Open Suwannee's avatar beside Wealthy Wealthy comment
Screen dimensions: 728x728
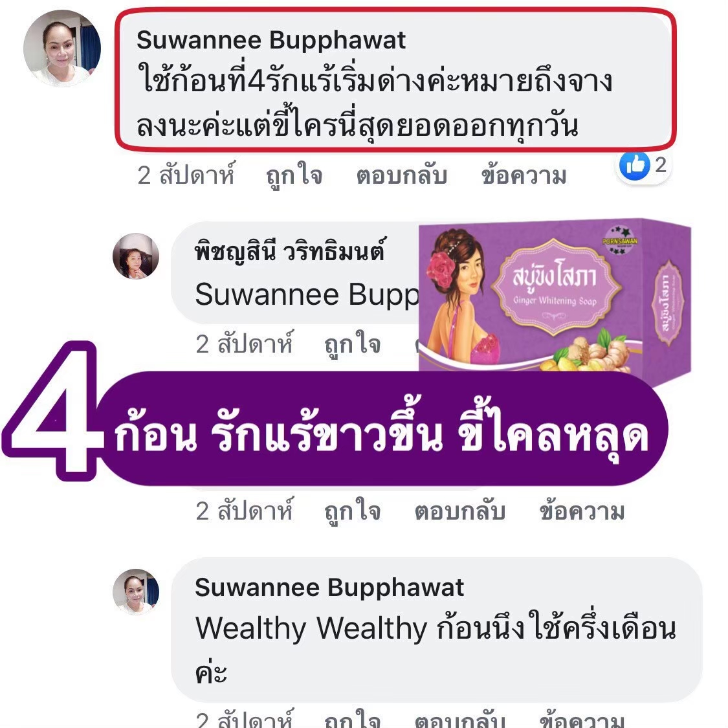(136, 592)
